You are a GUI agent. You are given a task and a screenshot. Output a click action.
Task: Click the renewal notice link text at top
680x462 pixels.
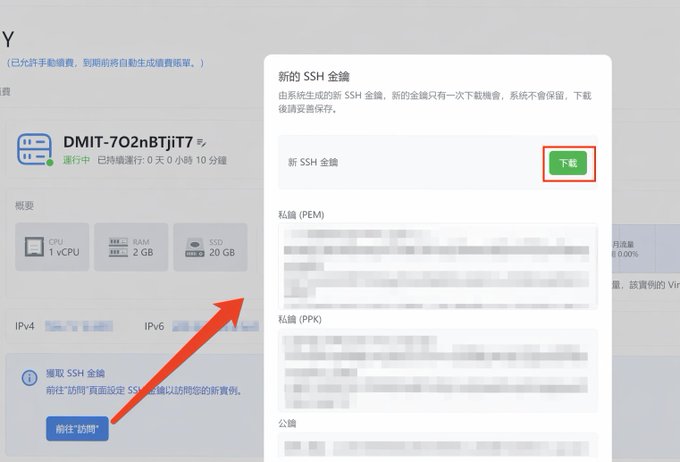[105, 63]
